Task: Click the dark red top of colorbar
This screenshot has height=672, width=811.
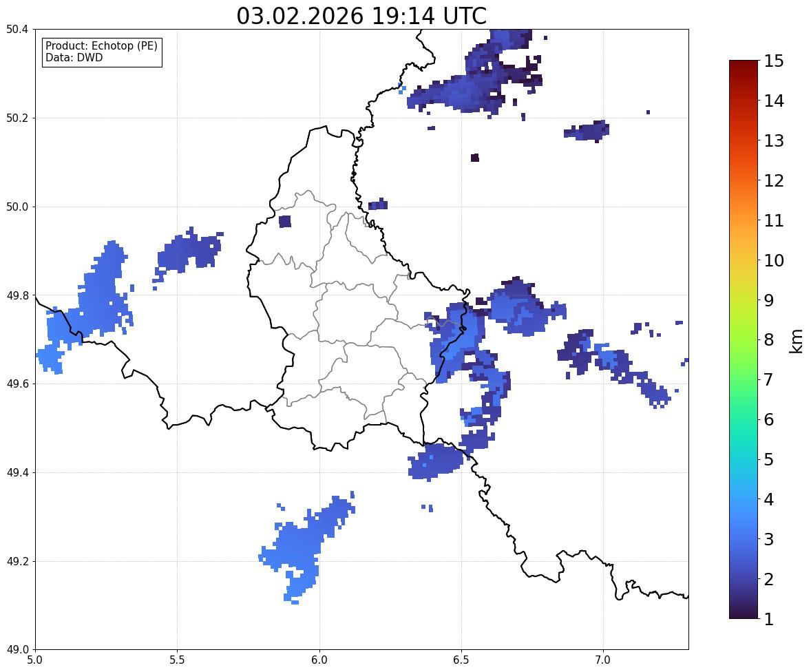Action: click(x=744, y=67)
